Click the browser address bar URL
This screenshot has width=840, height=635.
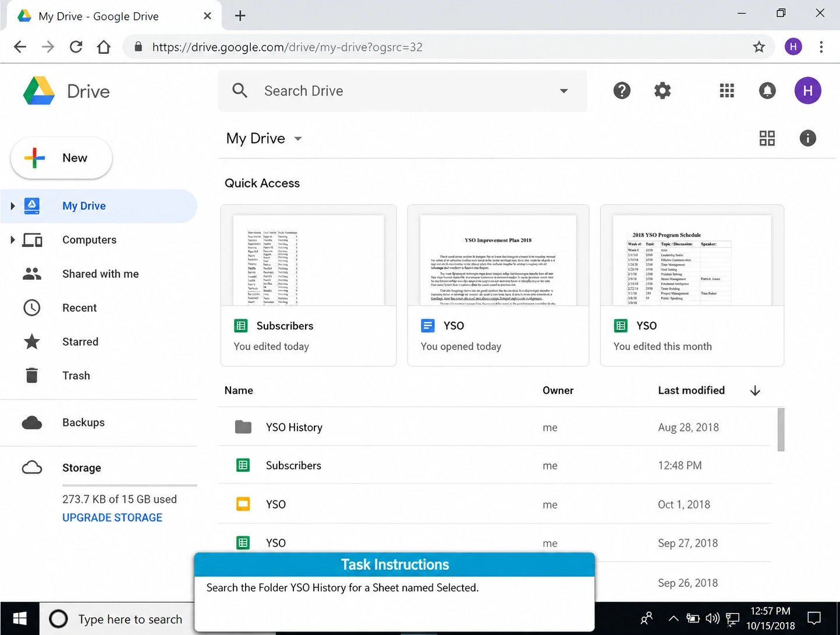pyautogui.click(x=287, y=47)
